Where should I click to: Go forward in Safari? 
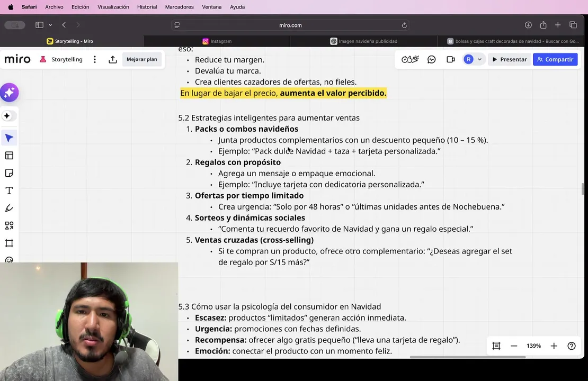point(78,25)
